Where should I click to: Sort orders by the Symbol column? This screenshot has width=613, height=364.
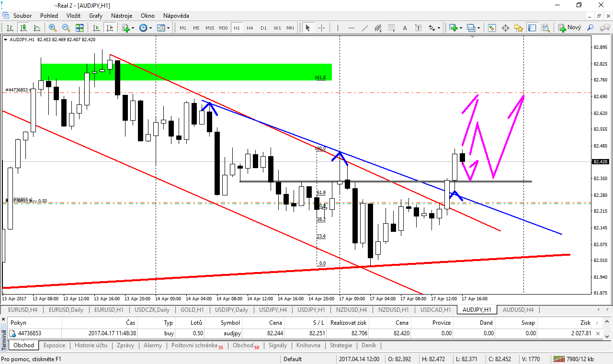tap(230, 323)
